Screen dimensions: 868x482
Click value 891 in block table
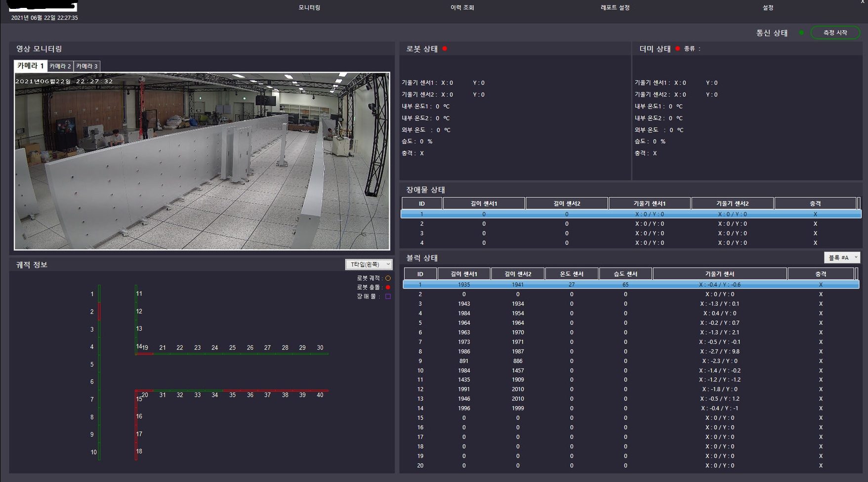tap(464, 361)
